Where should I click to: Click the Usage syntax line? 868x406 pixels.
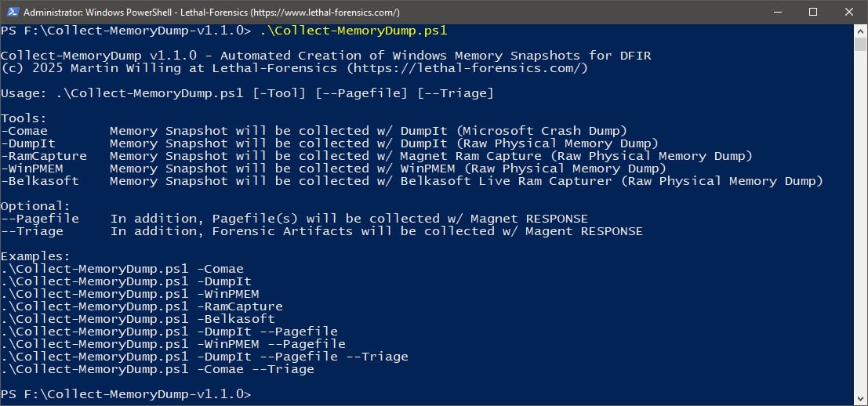pos(247,93)
